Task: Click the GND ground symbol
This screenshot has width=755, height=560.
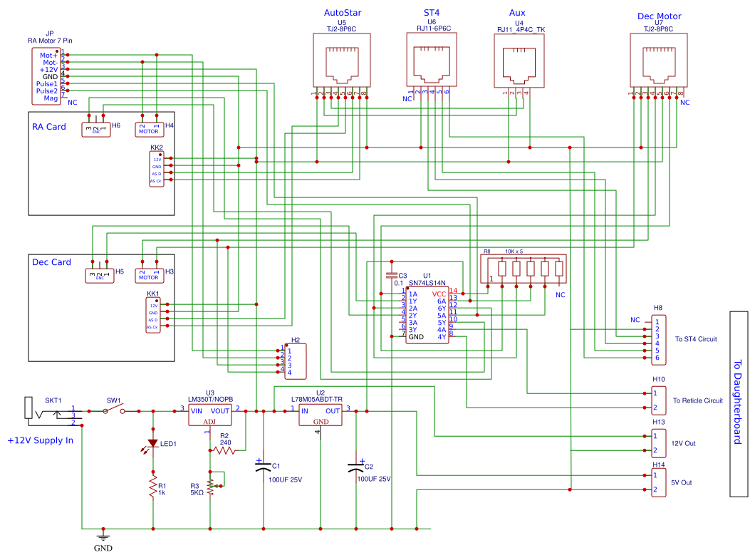Action: click(103, 536)
